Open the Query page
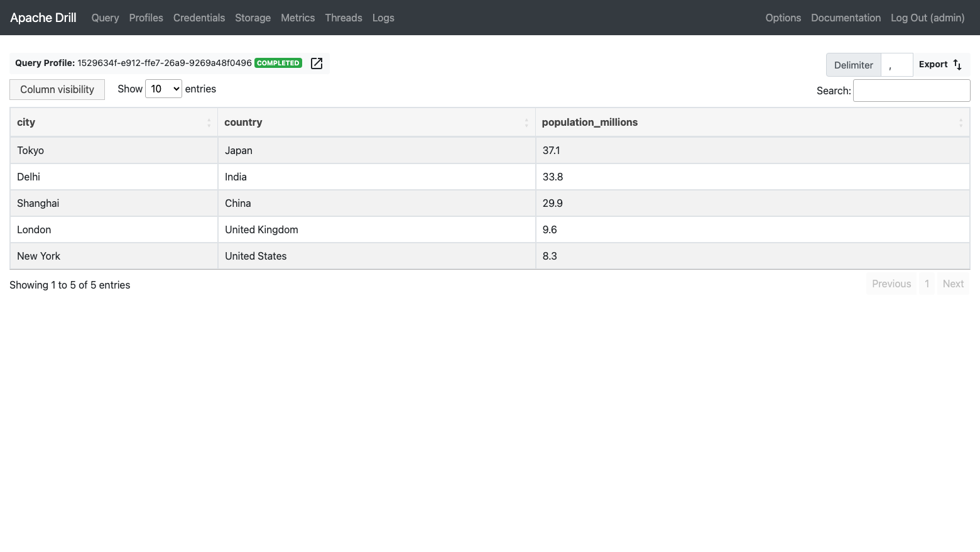The width and height of the screenshot is (980, 552). click(x=105, y=18)
